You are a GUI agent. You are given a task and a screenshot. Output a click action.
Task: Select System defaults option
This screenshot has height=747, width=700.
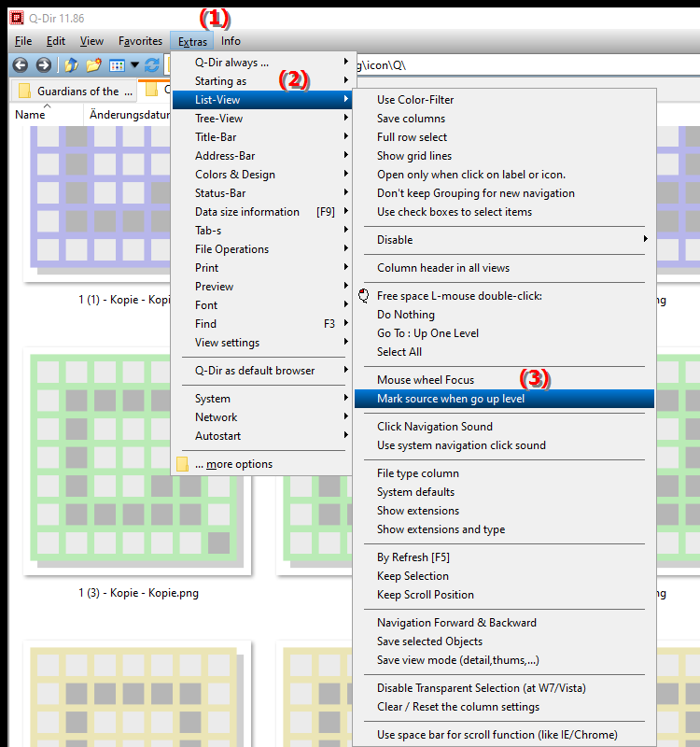(504, 492)
